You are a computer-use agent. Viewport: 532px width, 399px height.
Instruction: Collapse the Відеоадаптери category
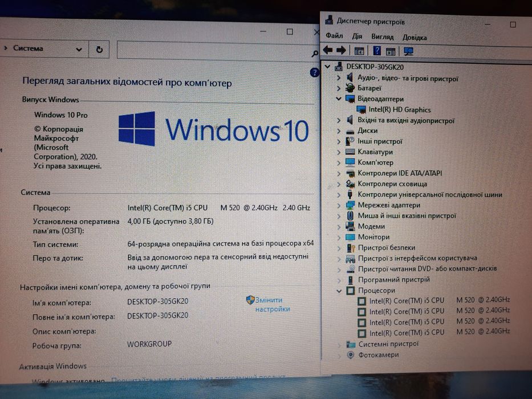click(x=338, y=99)
